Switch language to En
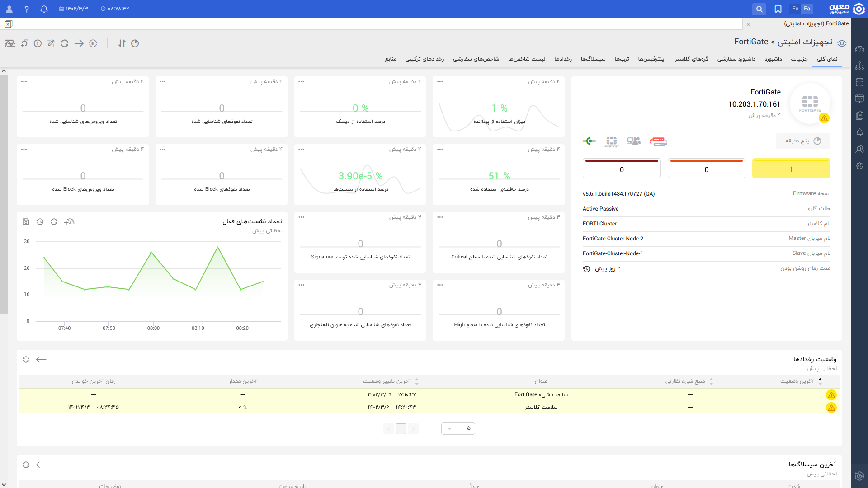 (795, 9)
